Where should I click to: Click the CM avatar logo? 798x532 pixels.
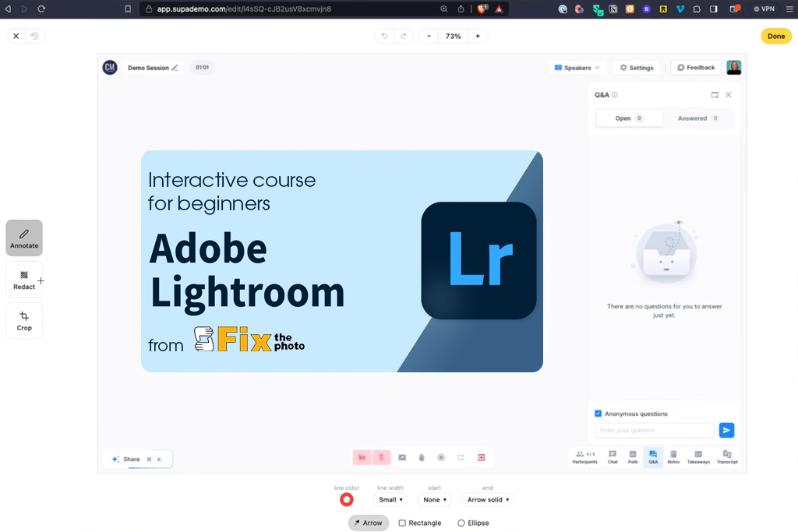click(110, 68)
